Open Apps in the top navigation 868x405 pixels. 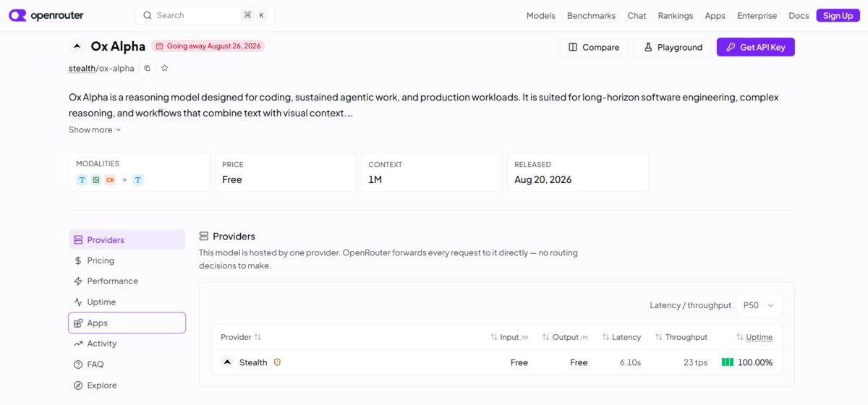[715, 15]
